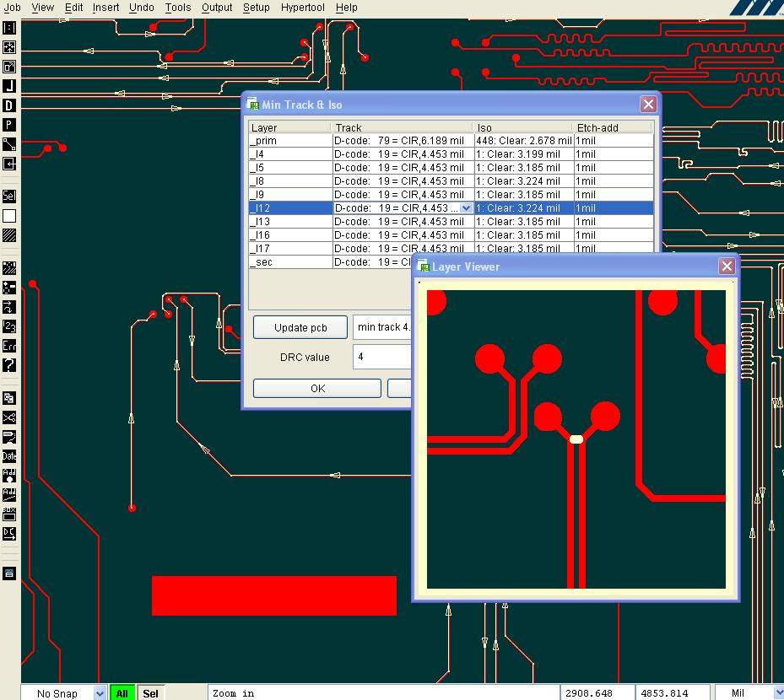The width and height of the screenshot is (784, 700).
Task: Select the P tool icon
Action: click(x=9, y=125)
